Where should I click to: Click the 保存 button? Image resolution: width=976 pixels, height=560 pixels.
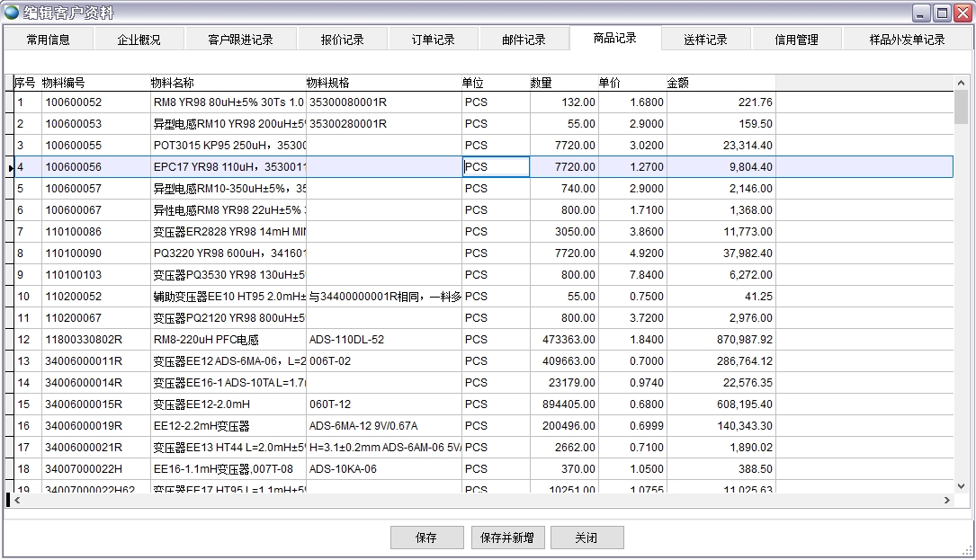[426, 538]
